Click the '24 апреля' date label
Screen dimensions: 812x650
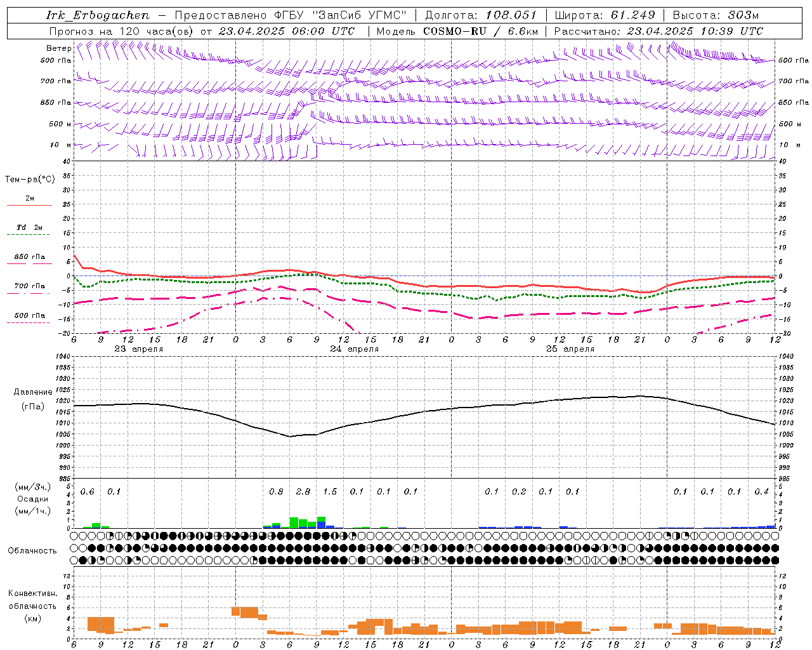[354, 349]
